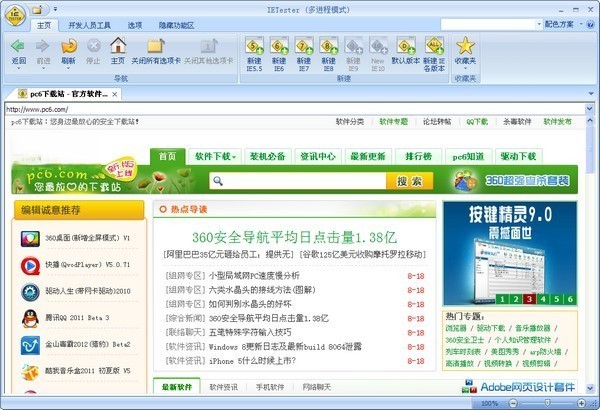Click the ribbon search input box
Screen dimensions: 600x410
[x=488, y=25]
